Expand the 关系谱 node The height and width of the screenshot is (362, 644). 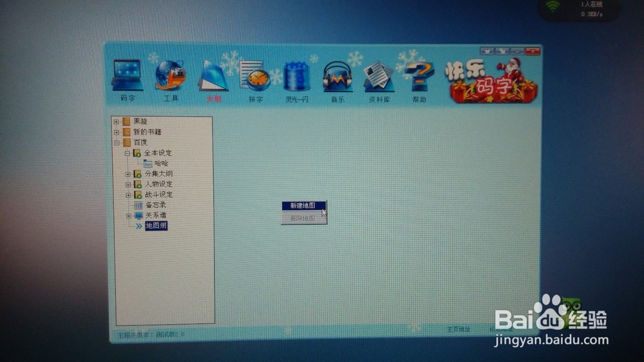129,216
